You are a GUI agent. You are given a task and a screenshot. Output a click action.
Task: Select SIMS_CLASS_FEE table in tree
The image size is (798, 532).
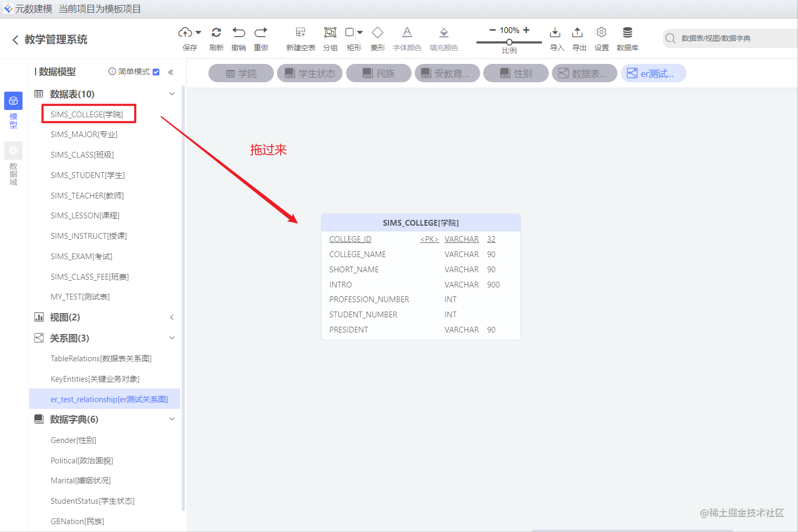click(x=90, y=277)
